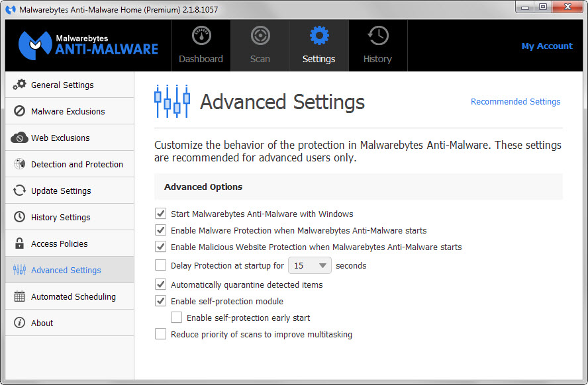Open History Settings section
This screenshot has height=385, width=588.
[70, 217]
